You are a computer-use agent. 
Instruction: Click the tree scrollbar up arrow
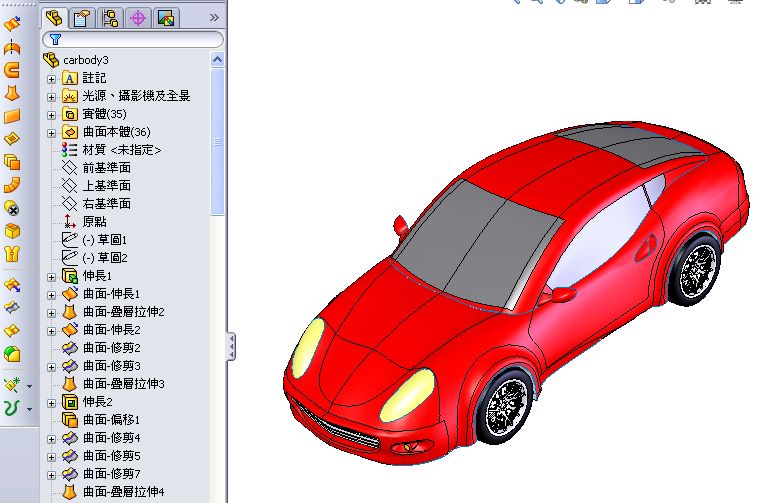(x=217, y=60)
